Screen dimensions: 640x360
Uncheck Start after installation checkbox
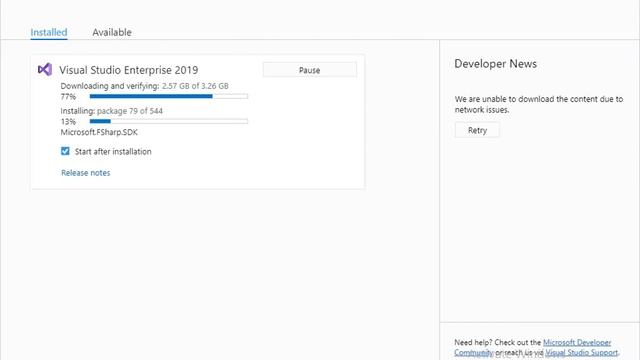tap(65, 151)
